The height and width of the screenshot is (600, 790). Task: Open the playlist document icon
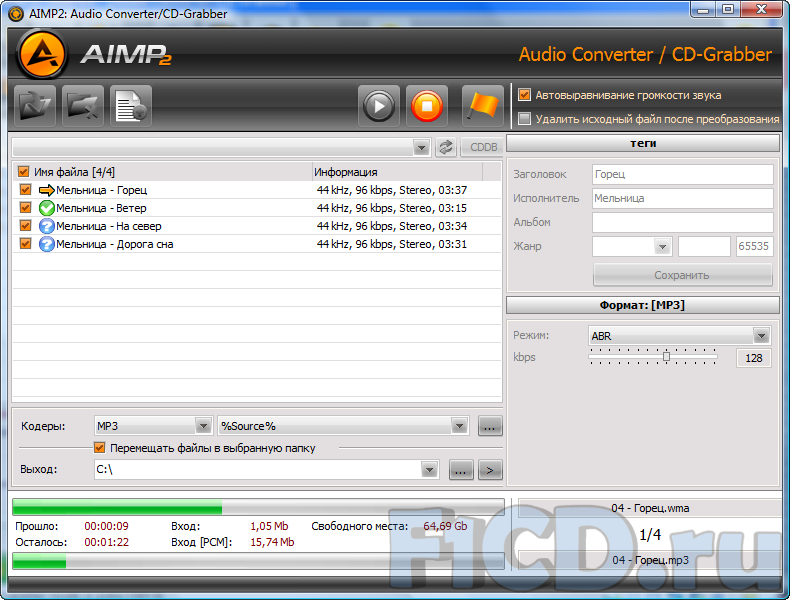(x=130, y=106)
